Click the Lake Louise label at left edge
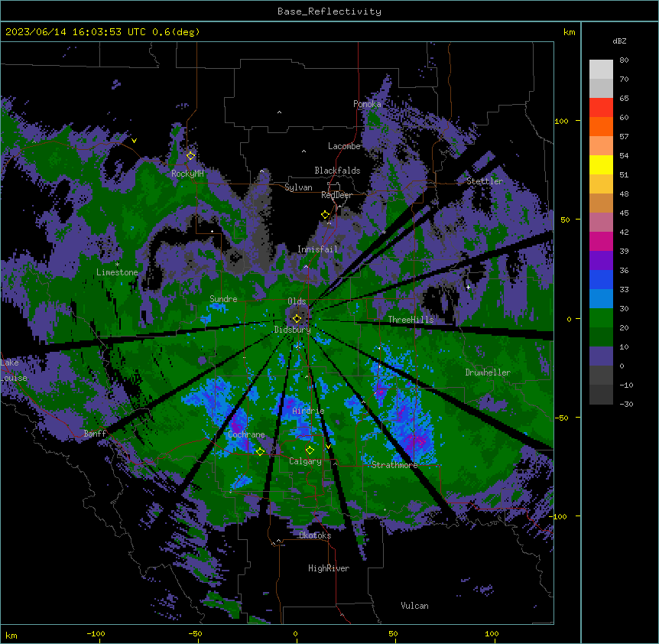The width and height of the screenshot is (659, 644). (14, 370)
